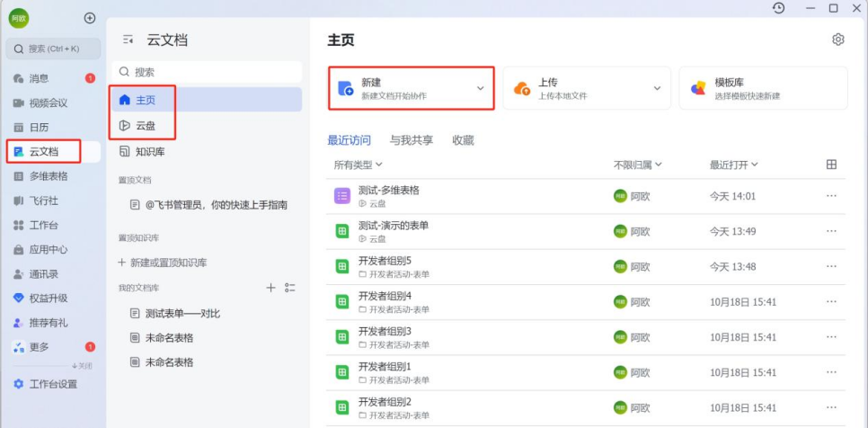The width and height of the screenshot is (868, 428).
Task: Open the 不限归属 owner filter
Action: coord(638,165)
